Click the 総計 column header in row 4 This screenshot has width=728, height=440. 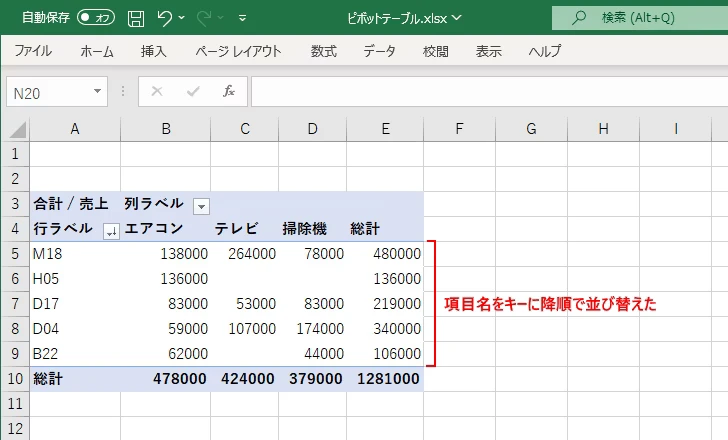[x=385, y=229]
